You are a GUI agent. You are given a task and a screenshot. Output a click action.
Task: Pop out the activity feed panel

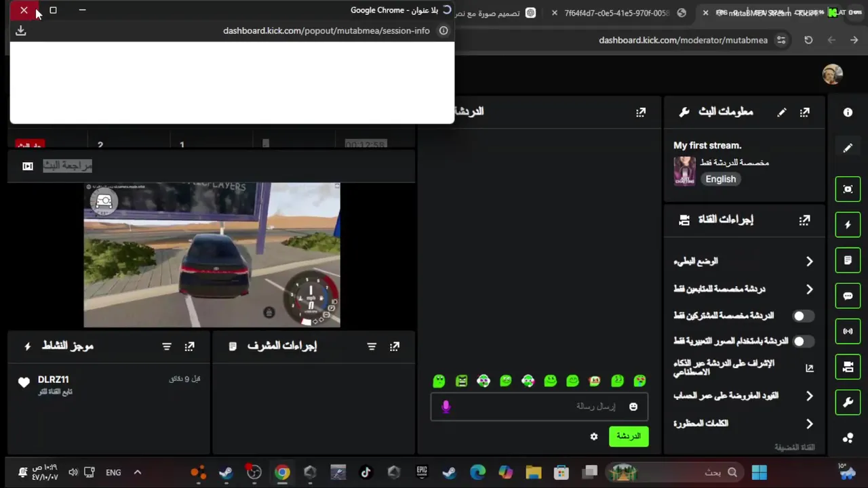(189, 346)
